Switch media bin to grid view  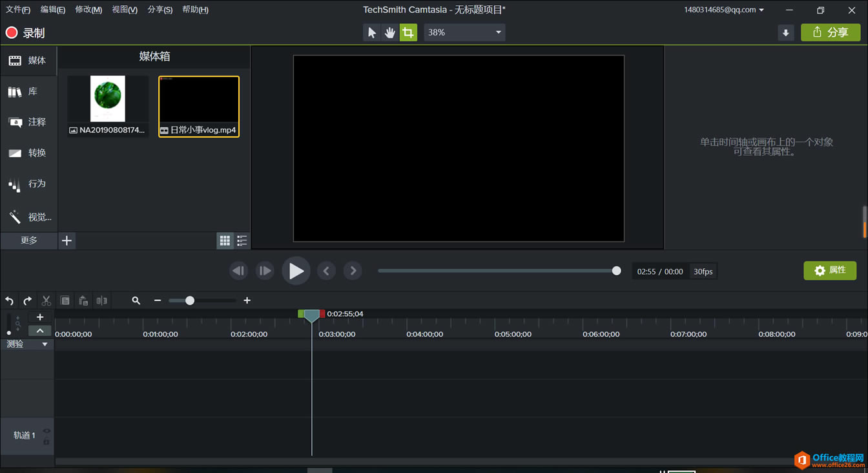coord(225,240)
